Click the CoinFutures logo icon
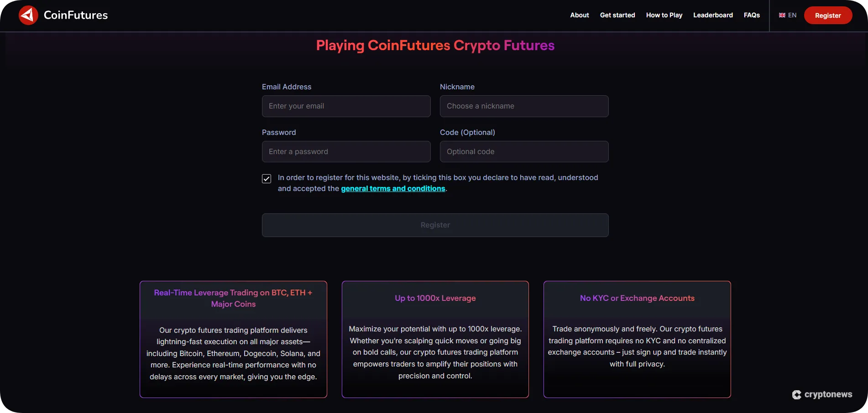868x413 pixels. click(x=28, y=15)
